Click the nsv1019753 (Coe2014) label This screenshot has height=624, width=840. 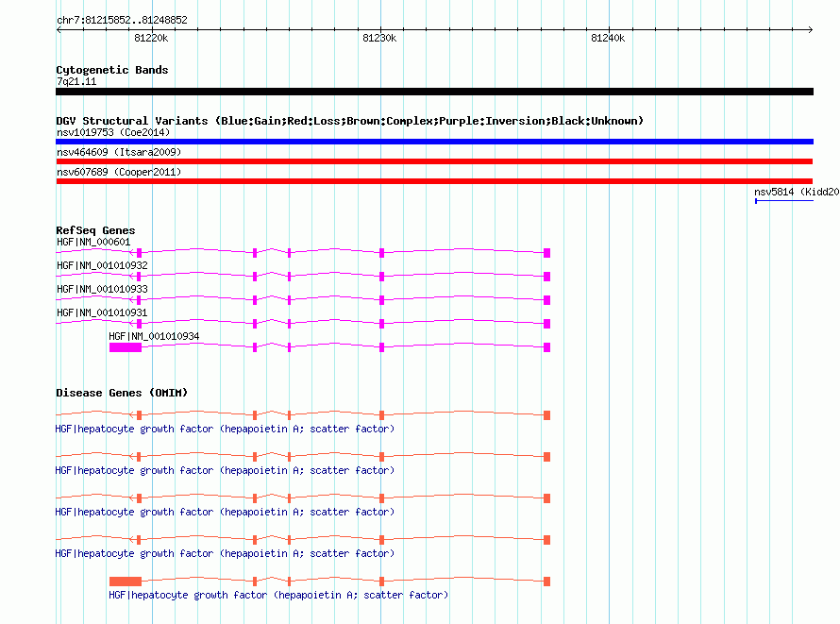click(113, 132)
